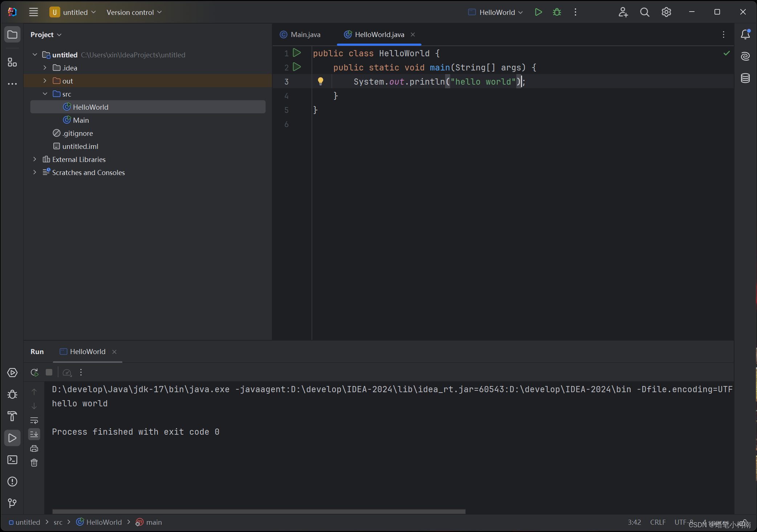Select the Main.java tab in editor

[305, 34]
